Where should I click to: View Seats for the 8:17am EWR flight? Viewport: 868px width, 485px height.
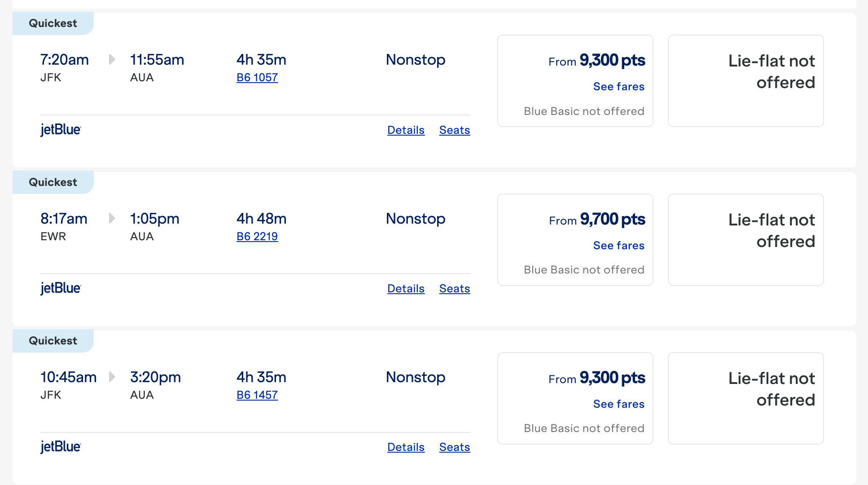click(x=454, y=289)
